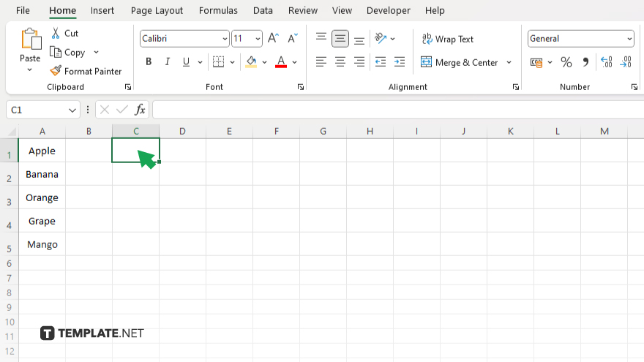Click the Increase Decimal icon
644x362 pixels.
(606, 62)
